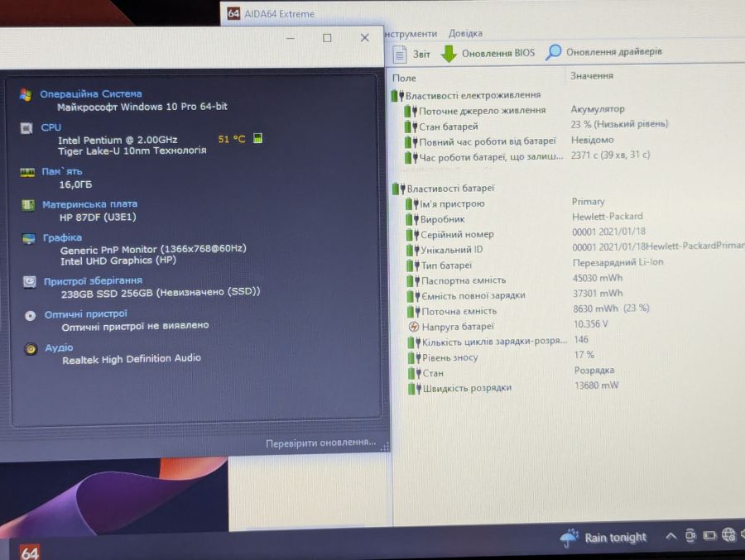Click the storage drive icon

click(30, 282)
